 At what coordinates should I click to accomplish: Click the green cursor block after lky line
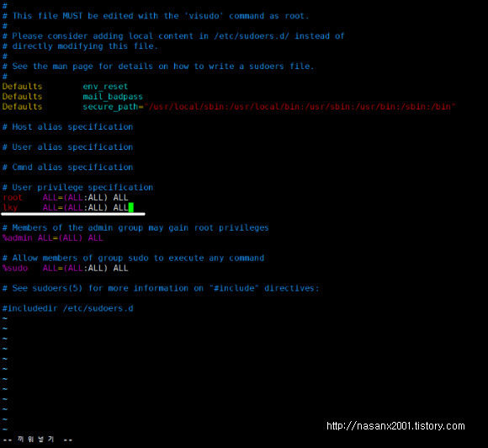131,207
